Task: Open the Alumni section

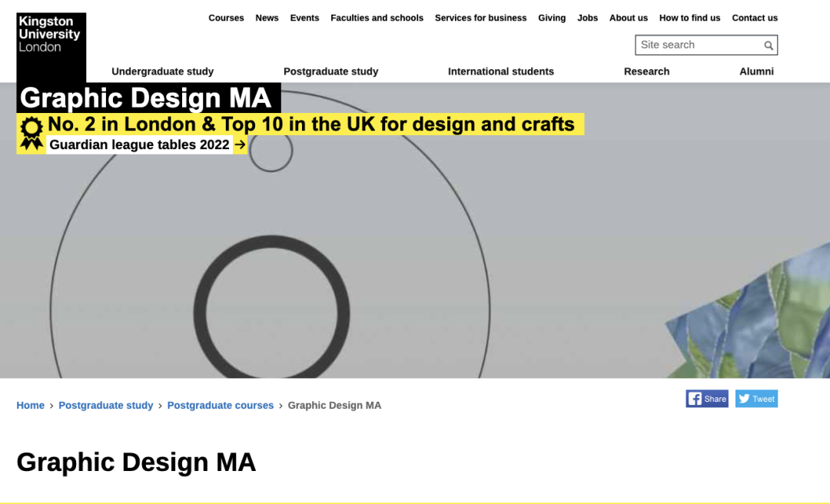Action: point(756,71)
